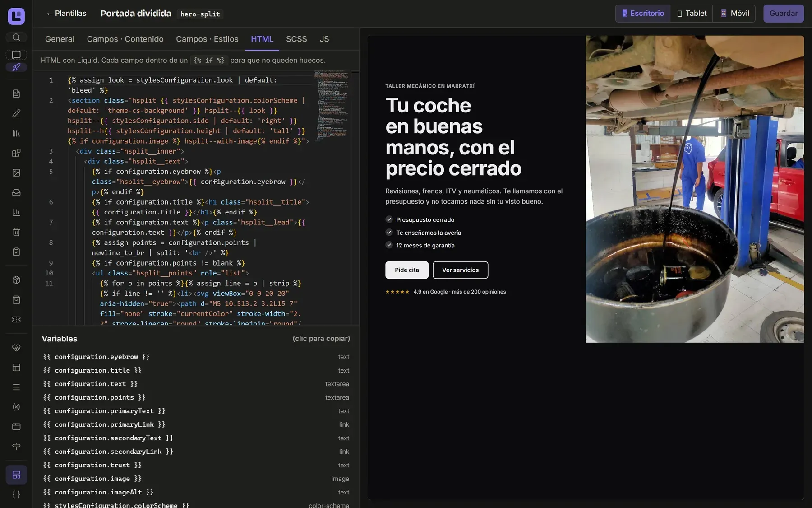Viewport: 812px width, 508px height.
Task: Open the (x) variables icon in sidebar
Action: 16,407
